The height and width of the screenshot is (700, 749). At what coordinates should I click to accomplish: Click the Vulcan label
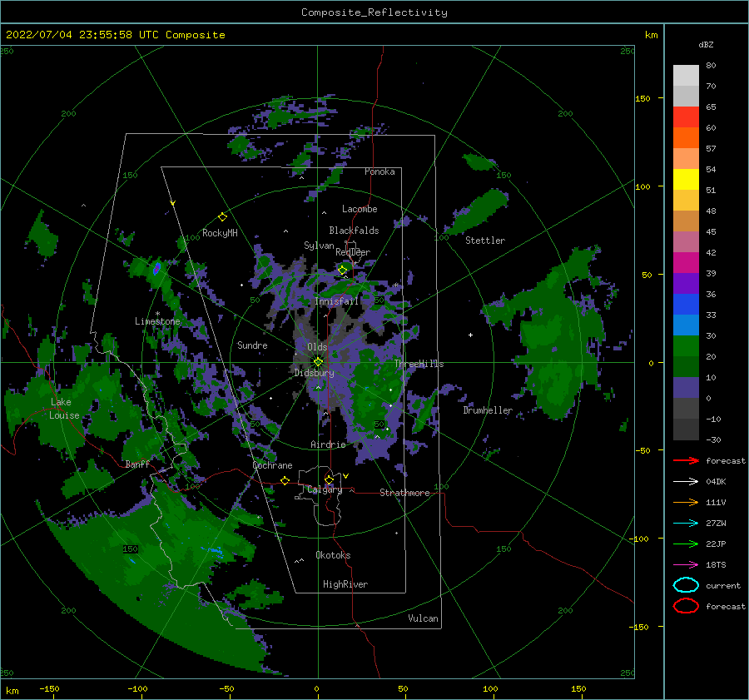click(x=423, y=618)
